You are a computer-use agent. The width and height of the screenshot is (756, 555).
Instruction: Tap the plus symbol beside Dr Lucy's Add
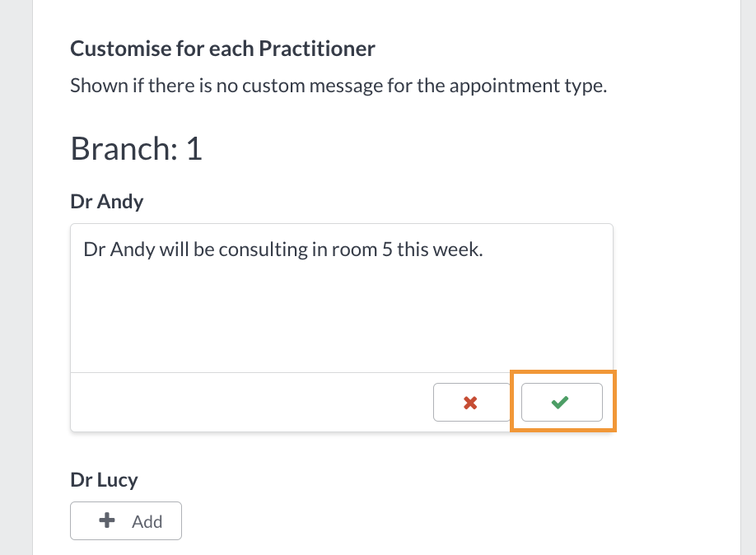click(106, 520)
